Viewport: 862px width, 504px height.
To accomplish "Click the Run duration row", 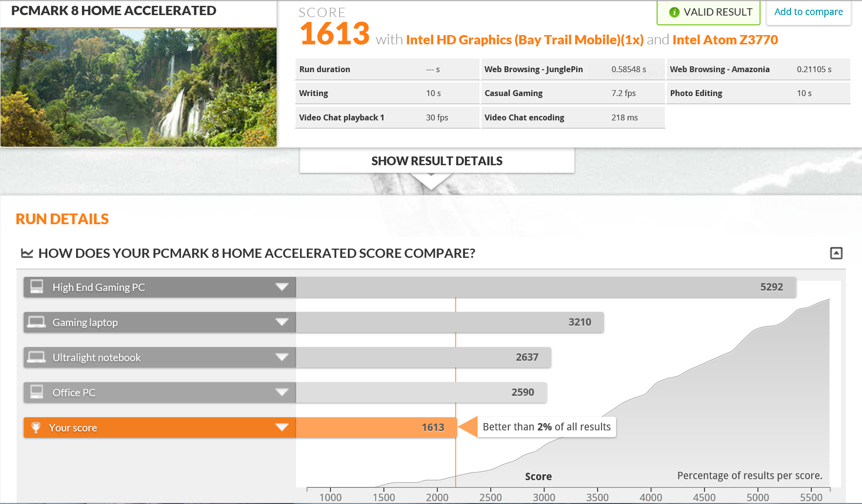I will click(x=387, y=69).
